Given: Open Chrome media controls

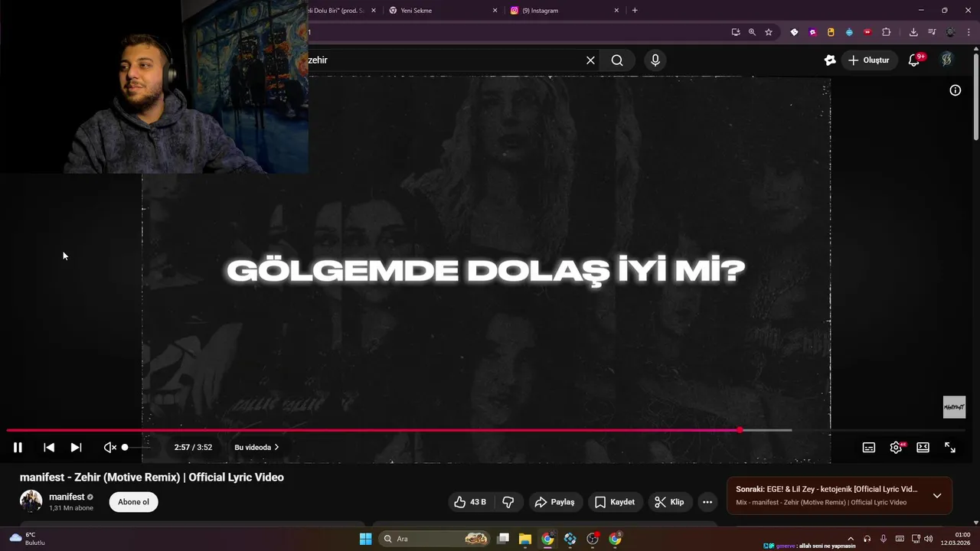Looking at the screenshot, I should coord(932,32).
